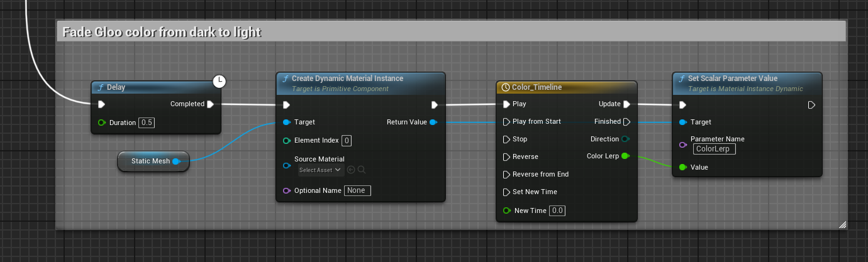Screen dimensions: 868x262
Task: Open the Source Material Select Asset dropdown
Action: [320, 170]
